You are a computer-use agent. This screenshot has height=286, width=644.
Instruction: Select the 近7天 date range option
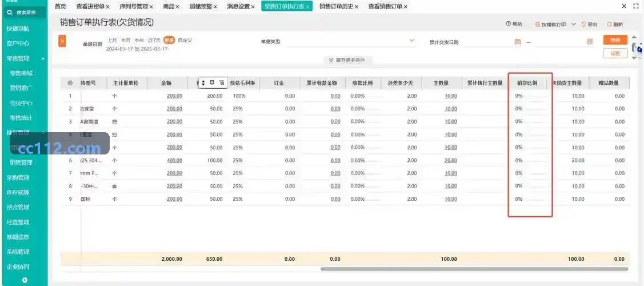pyautogui.click(x=154, y=40)
